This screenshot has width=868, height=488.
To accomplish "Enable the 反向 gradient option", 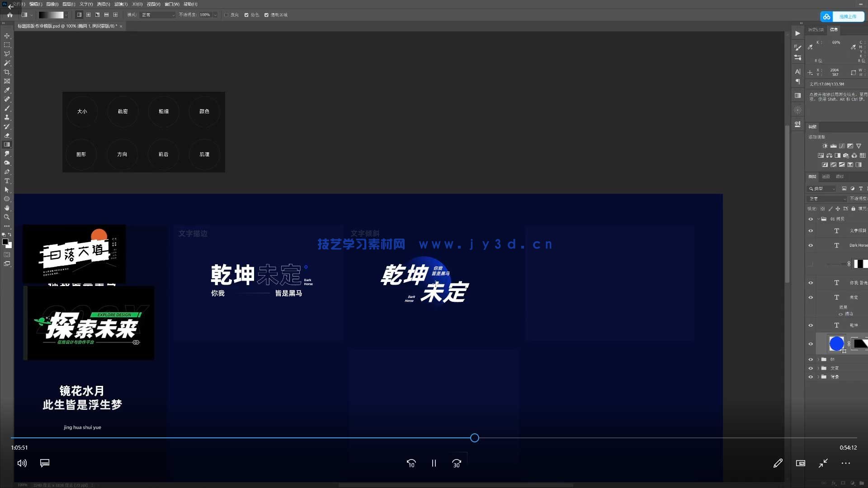I will (226, 15).
